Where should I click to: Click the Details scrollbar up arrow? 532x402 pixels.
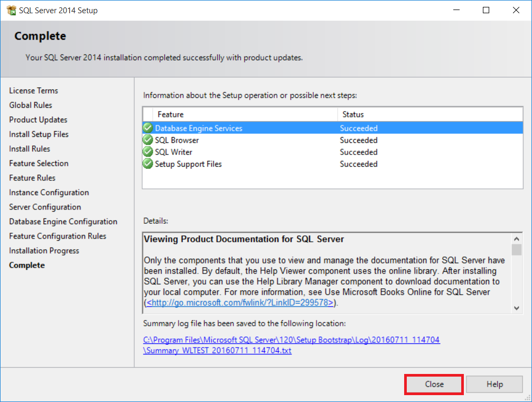pos(516,239)
